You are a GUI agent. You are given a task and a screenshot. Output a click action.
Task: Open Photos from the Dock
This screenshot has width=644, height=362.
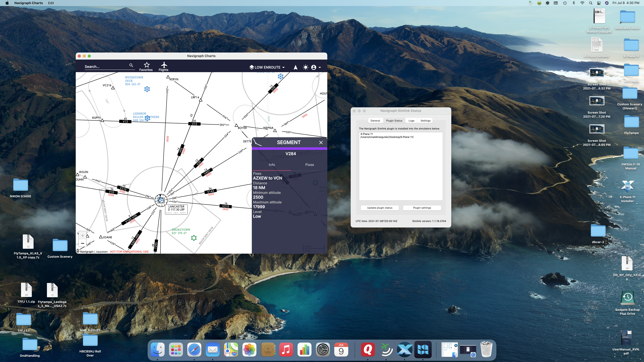tap(249, 350)
